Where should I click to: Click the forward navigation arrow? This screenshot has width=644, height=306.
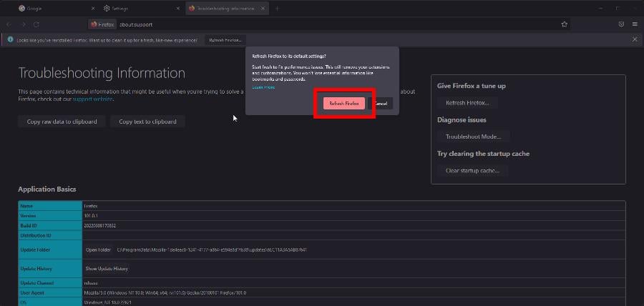click(23, 24)
